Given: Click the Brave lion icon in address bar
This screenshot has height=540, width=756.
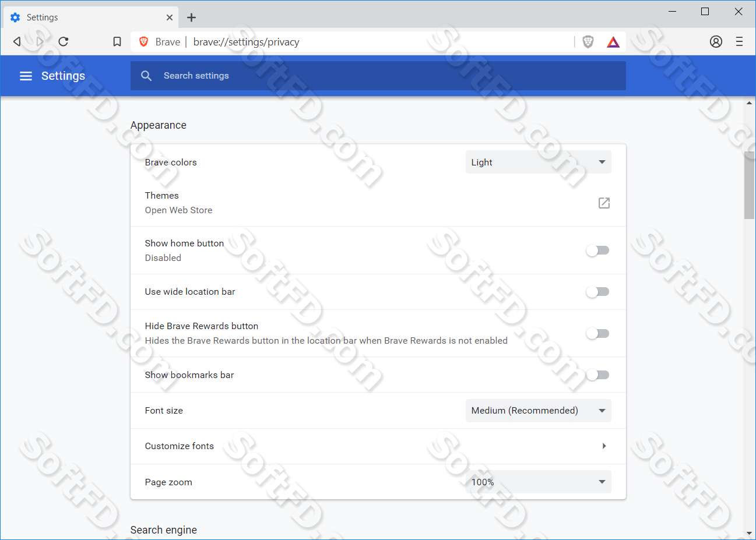Looking at the screenshot, I should pos(143,41).
